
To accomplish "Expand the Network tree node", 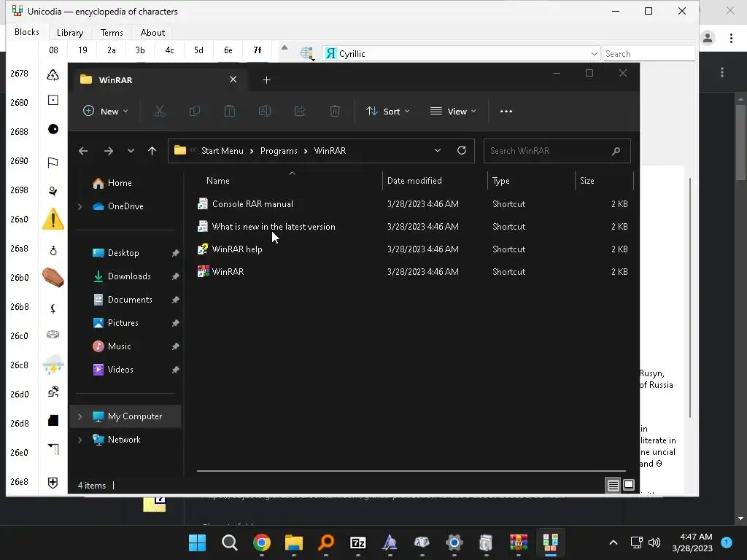I will [x=80, y=440].
